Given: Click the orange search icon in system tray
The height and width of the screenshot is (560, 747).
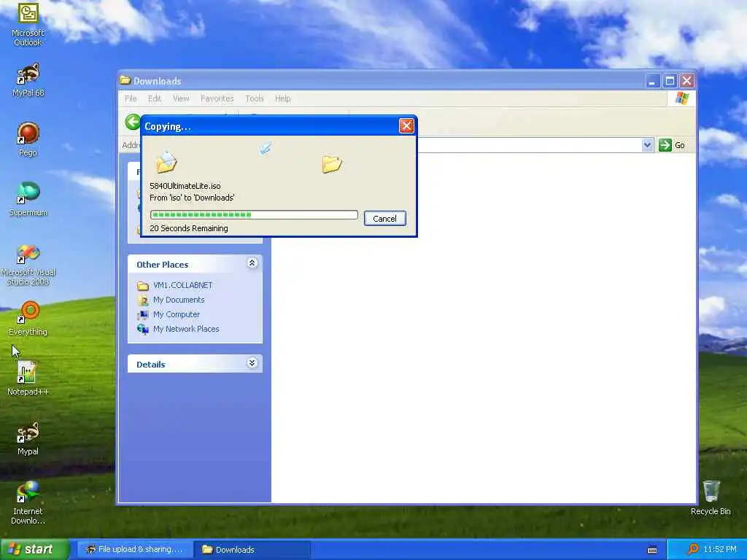Looking at the screenshot, I should point(694,550).
